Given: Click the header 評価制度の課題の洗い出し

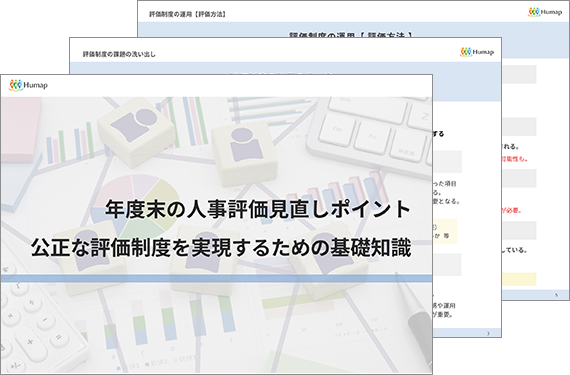Looking at the screenshot, I should tap(119, 54).
